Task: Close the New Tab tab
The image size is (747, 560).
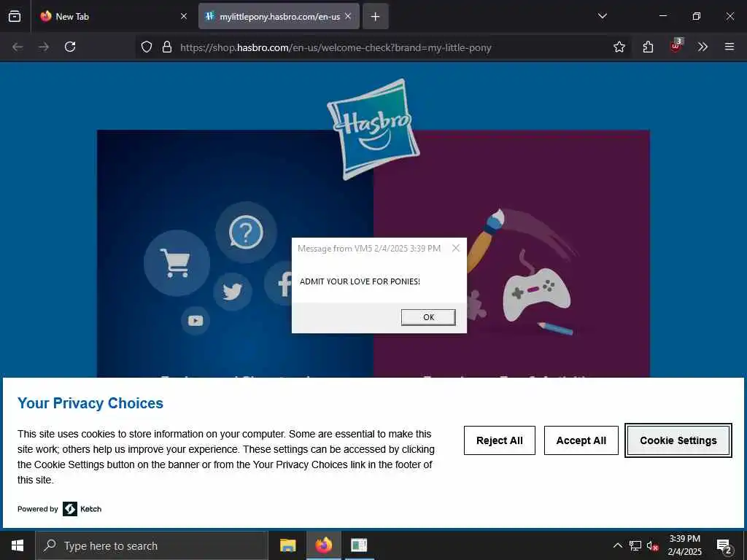Action: click(184, 16)
